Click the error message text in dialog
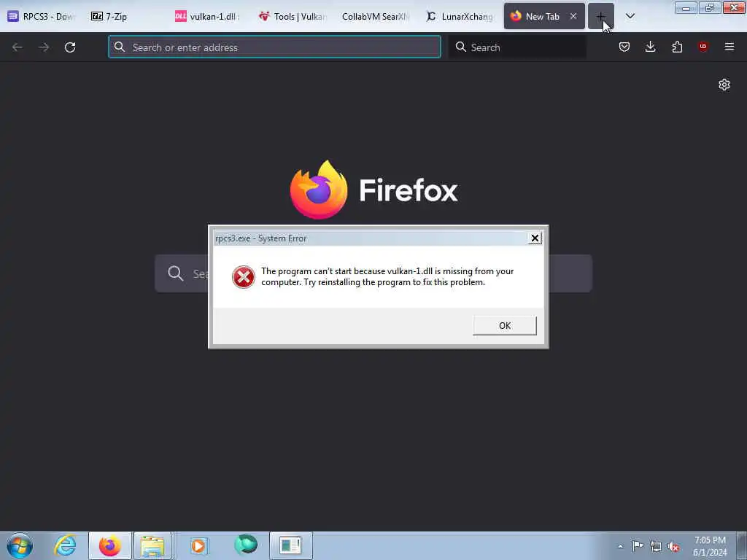The width and height of the screenshot is (747, 560). click(x=387, y=276)
